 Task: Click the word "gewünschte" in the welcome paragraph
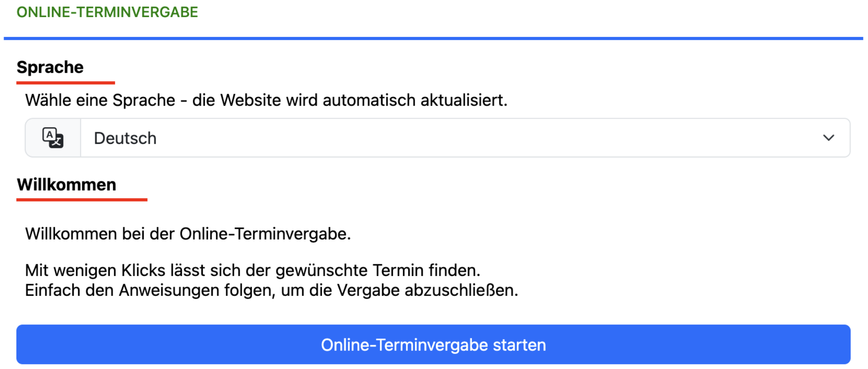point(322,270)
